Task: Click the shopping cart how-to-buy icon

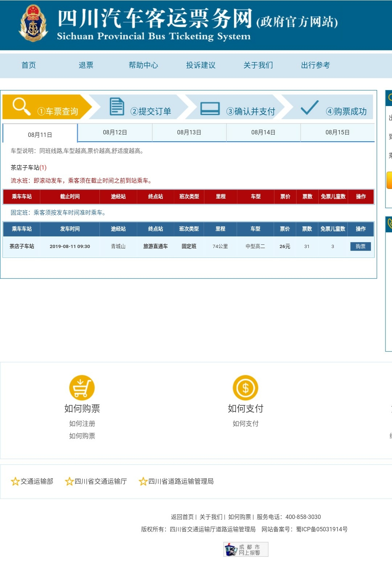Action: 82,388
